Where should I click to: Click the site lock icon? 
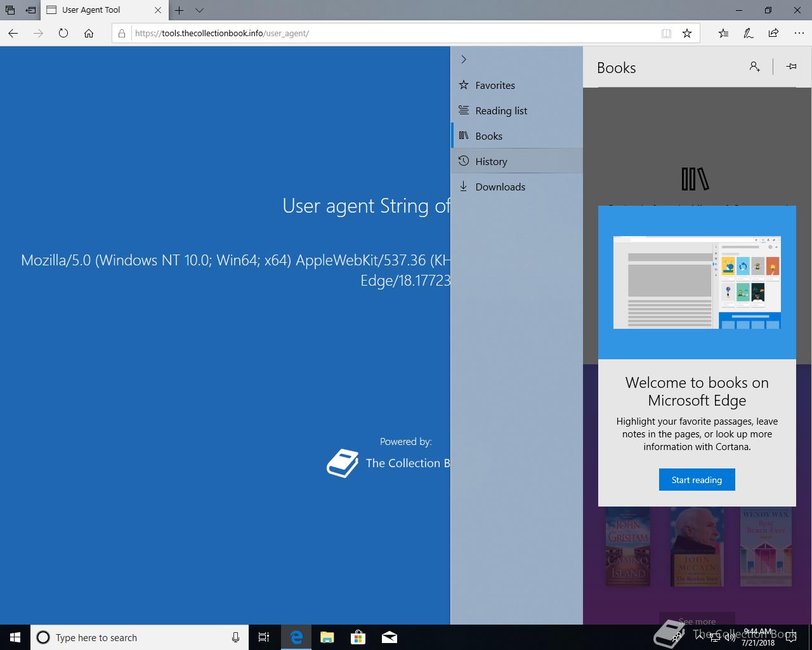pos(122,33)
